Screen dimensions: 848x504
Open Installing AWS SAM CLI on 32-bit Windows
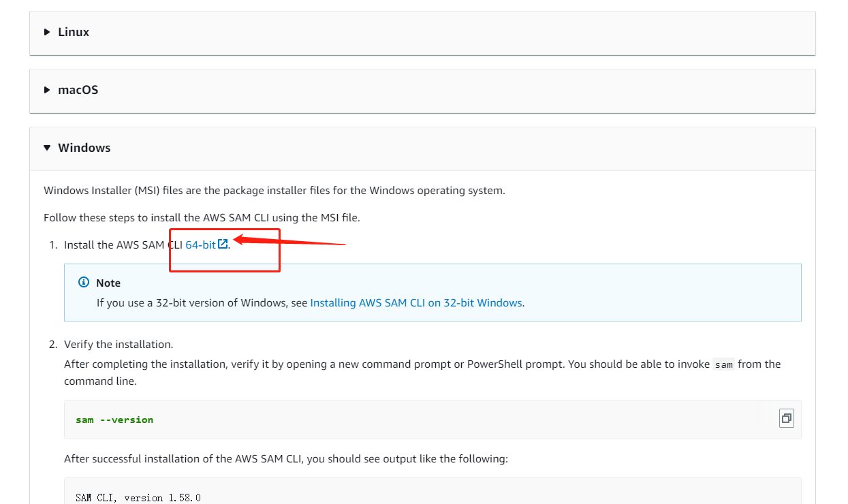click(x=415, y=302)
